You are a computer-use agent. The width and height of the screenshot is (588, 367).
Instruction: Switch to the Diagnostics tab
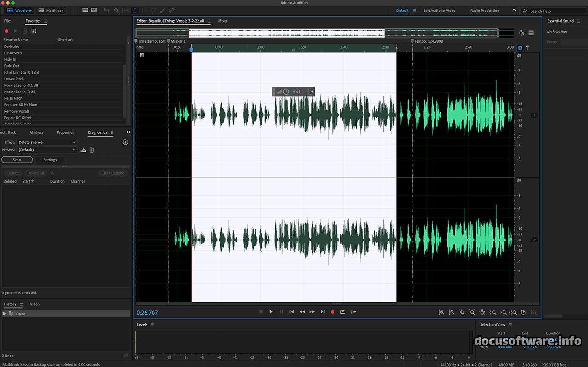tap(98, 132)
